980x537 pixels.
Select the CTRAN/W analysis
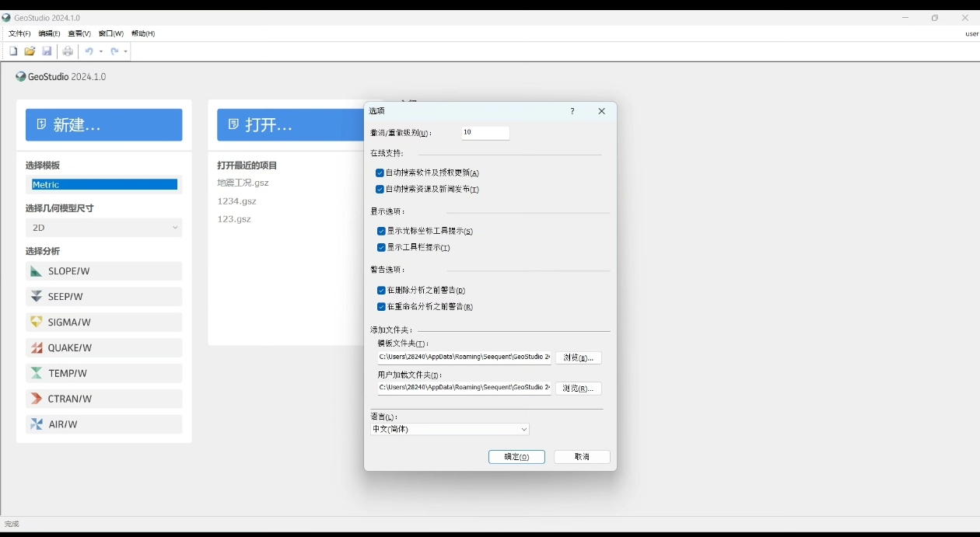click(103, 399)
